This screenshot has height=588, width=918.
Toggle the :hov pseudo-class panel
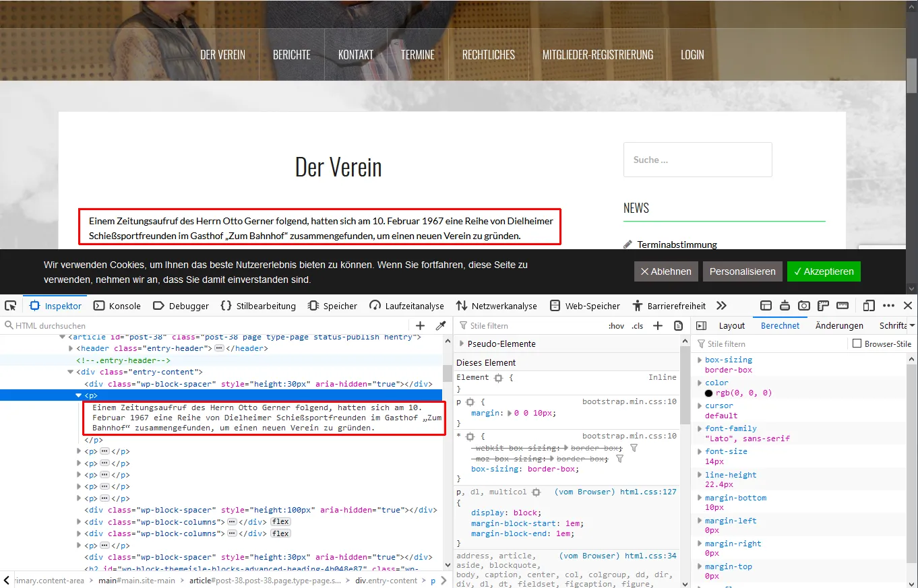point(616,326)
